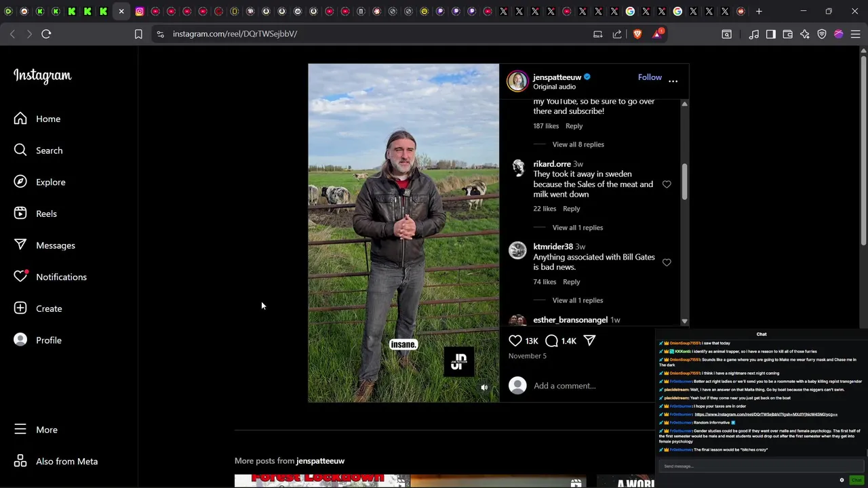Toggle the reel's sound with the speaker icon
This screenshot has height=488, width=868.
484,388
